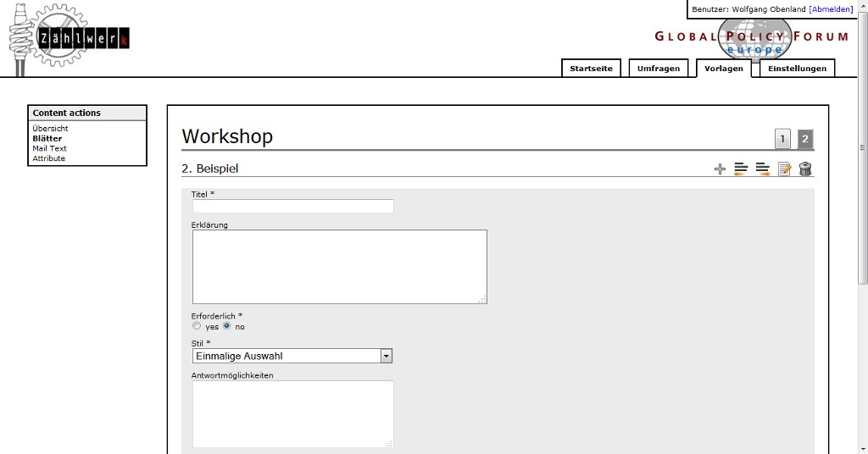Click the Zählwerk logo
Image resolution: width=868 pixels, height=454 pixels.
point(70,40)
